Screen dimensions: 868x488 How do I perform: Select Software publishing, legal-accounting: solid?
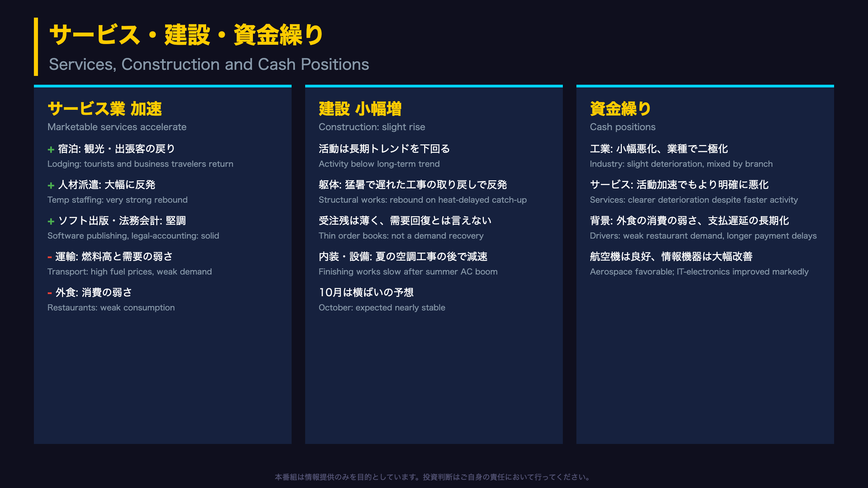point(133,236)
